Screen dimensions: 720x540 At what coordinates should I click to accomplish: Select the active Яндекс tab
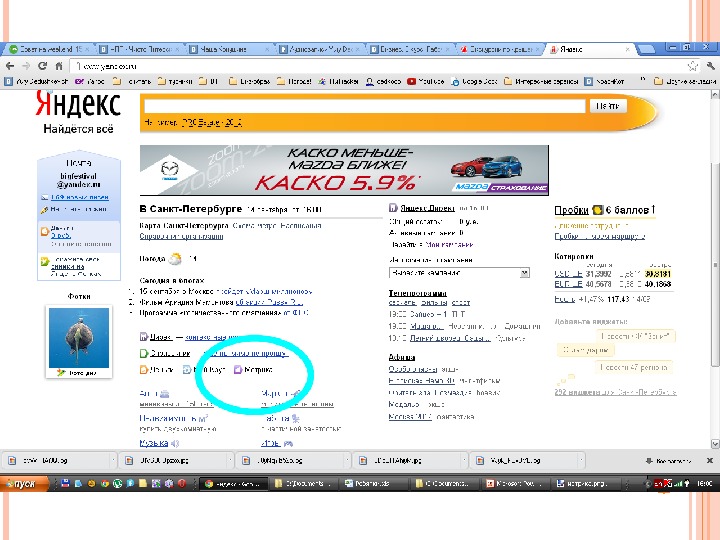click(590, 49)
